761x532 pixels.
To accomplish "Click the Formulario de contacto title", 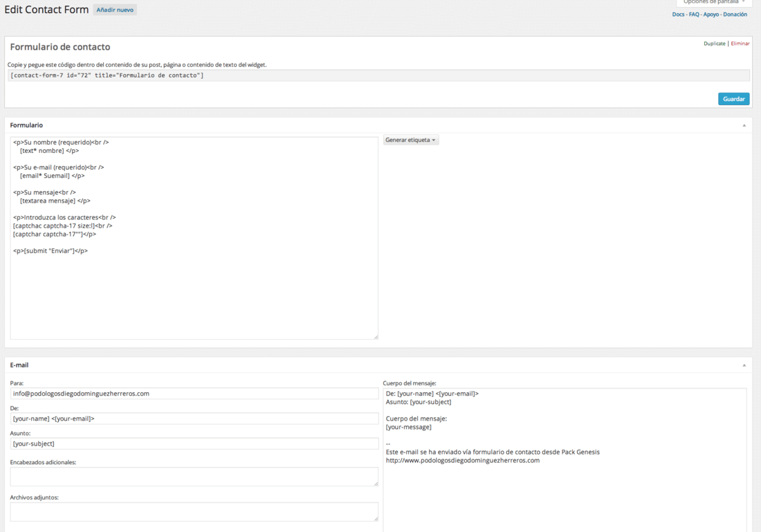I will pos(60,47).
